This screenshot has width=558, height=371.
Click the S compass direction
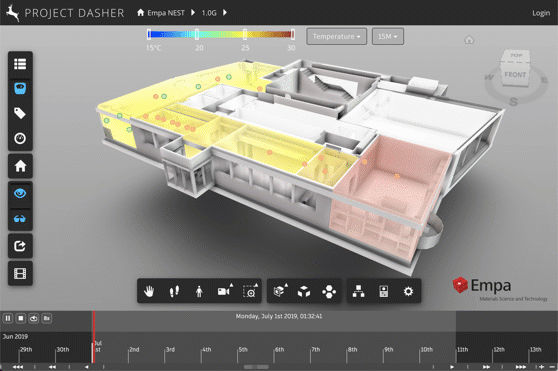point(513,102)
